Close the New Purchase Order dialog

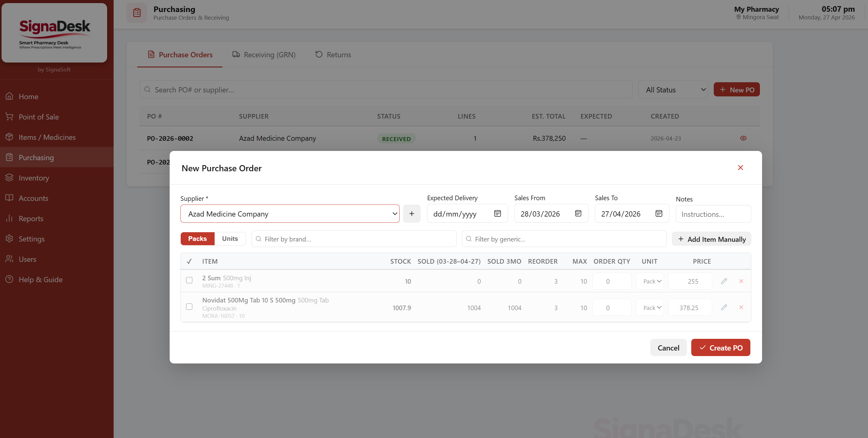click(x=740, y=168)
